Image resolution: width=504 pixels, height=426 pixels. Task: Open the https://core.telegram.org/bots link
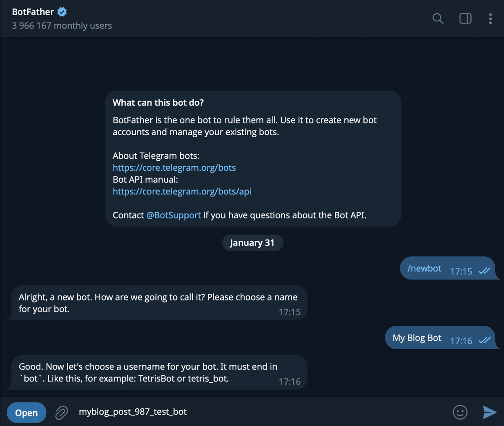174,167
